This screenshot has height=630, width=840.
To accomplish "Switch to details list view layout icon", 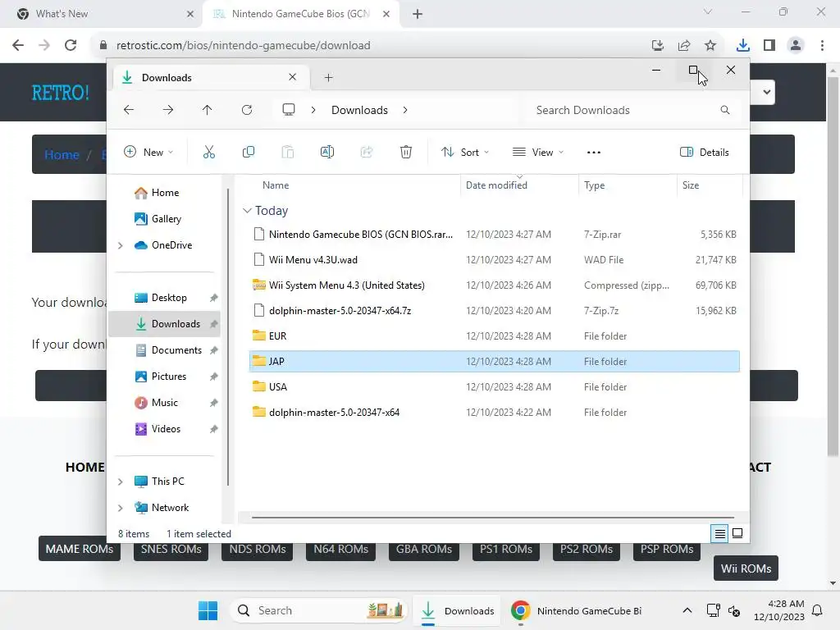I will [x=719, y=533].
